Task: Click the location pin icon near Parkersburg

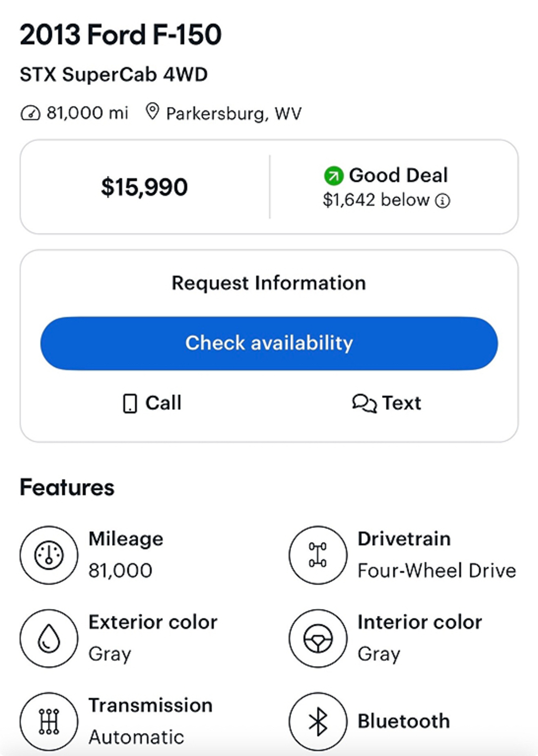Action: click(x=152, y=112)
